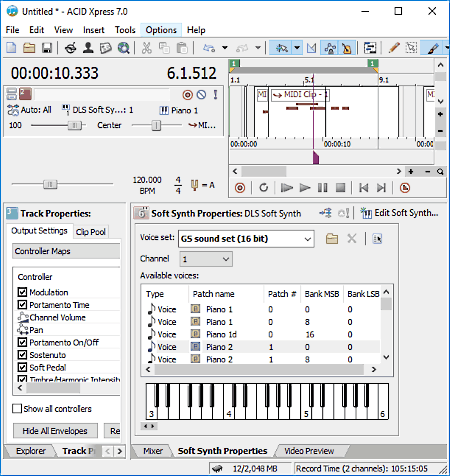The image size is (450, 476).
Task: Open DLS Soft Synth device selector on track
Action: point(98,110)
